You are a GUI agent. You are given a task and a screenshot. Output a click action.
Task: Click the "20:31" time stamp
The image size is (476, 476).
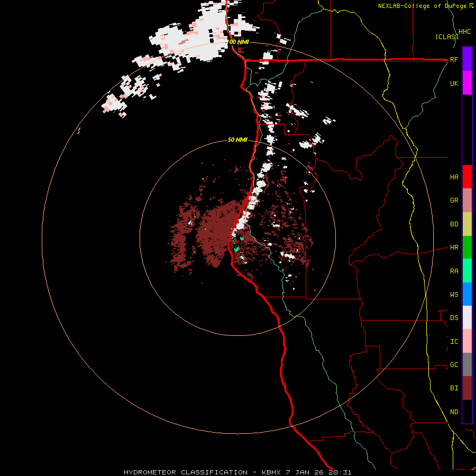pos(340,472)
